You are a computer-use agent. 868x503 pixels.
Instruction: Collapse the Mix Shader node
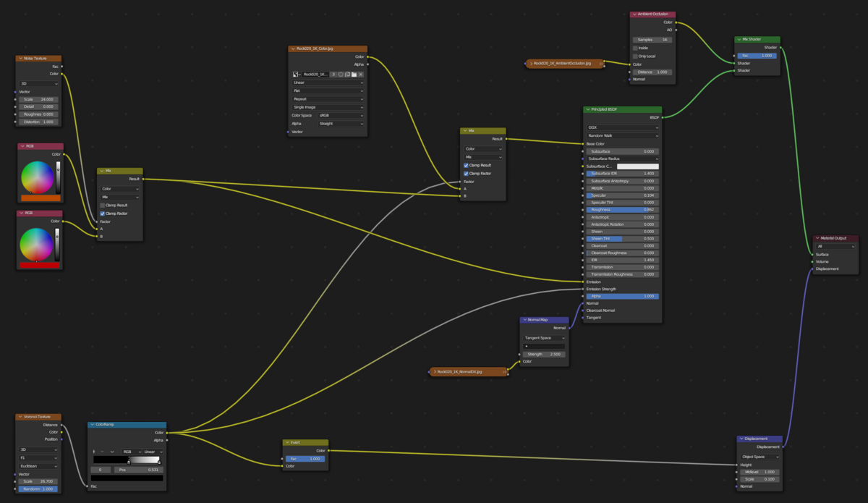coord(739,40)
